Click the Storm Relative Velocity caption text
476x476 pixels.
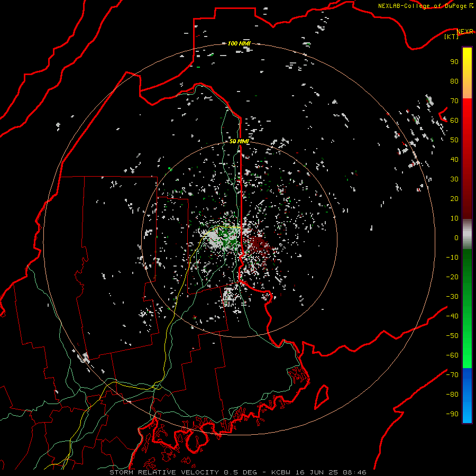237,472
